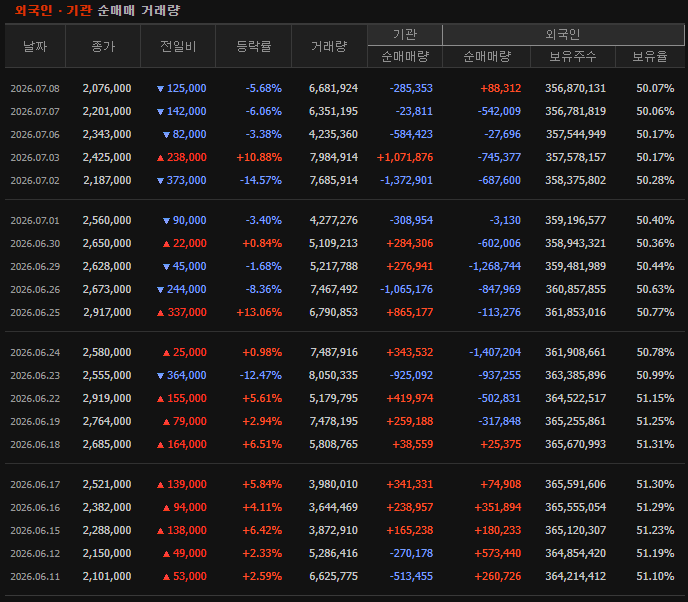Click holding ratio 50.77%
Image resolution: width=688 pixels, height=602 pixels.
click(x=655, y=312)
